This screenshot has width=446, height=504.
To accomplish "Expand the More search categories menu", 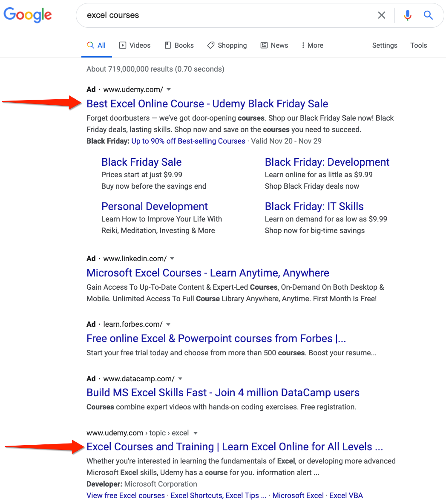I will tap(312, 45).
